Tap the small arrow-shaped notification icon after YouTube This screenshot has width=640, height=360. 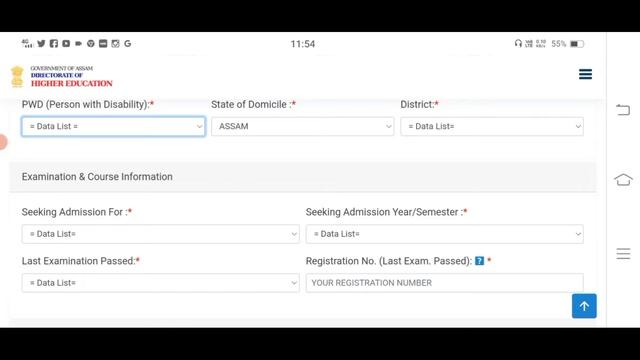(x=78, y=43)
